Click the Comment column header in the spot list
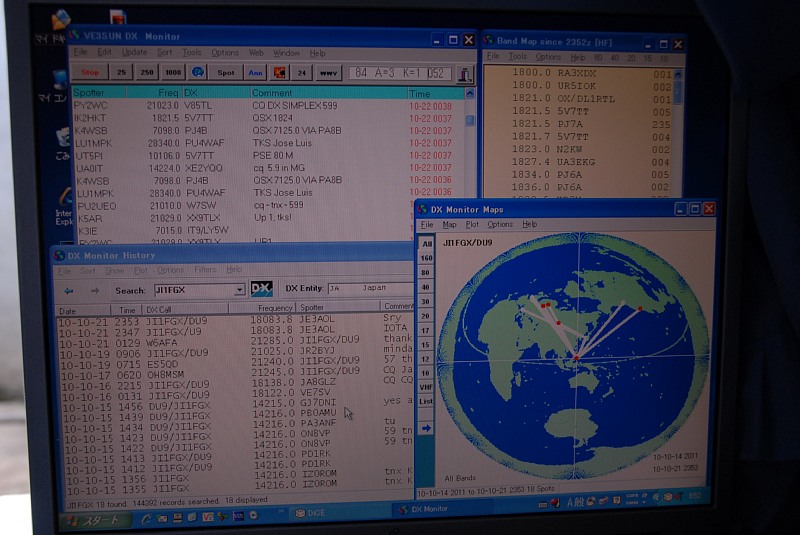This screenshot has width=800, height=535. (x=329, y=93)
